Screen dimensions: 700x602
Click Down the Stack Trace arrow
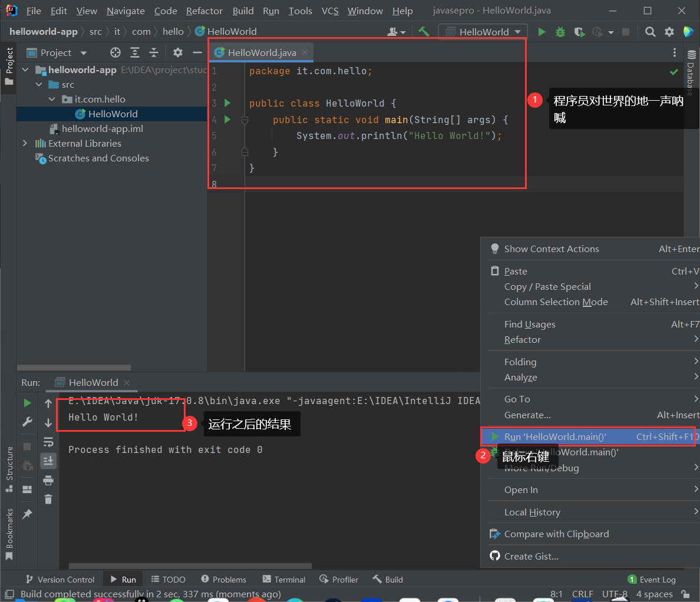[x=48, y=422]
